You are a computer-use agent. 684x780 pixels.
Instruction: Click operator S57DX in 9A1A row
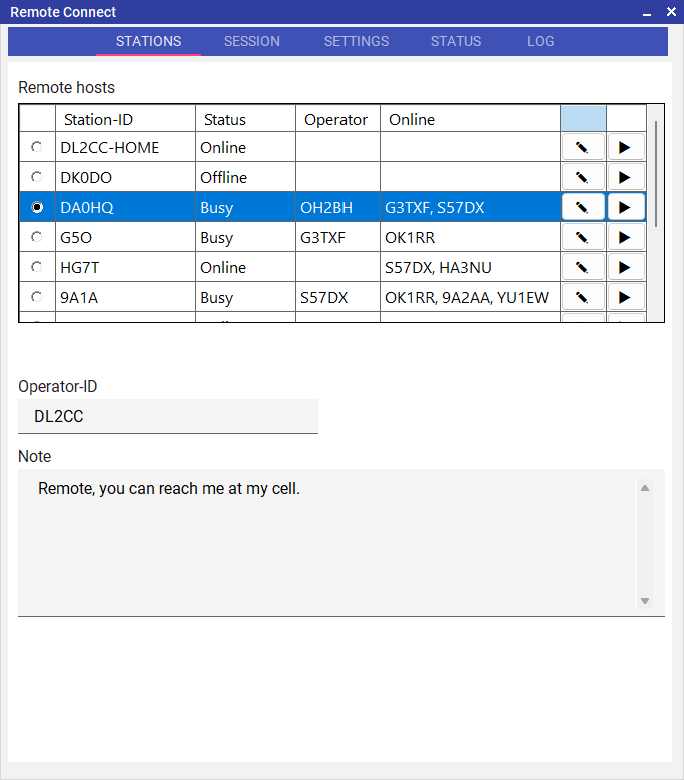(x=338, y=297)
